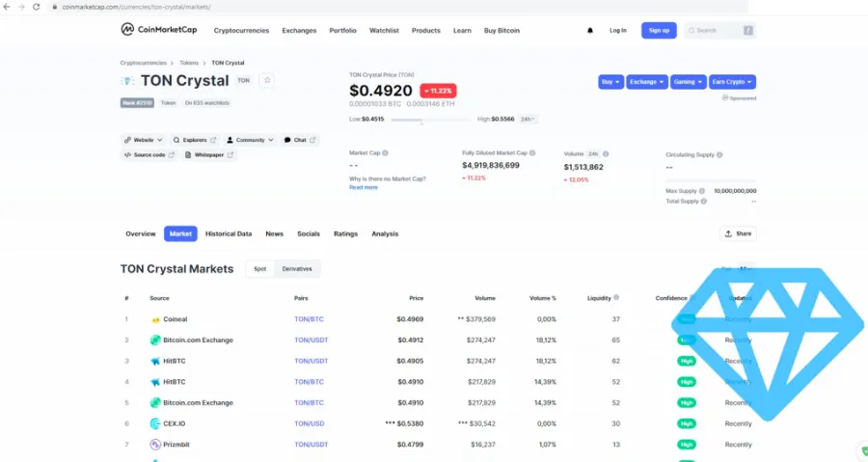Click the browser address bar URL
868x462 pixels.
[136, 7]
